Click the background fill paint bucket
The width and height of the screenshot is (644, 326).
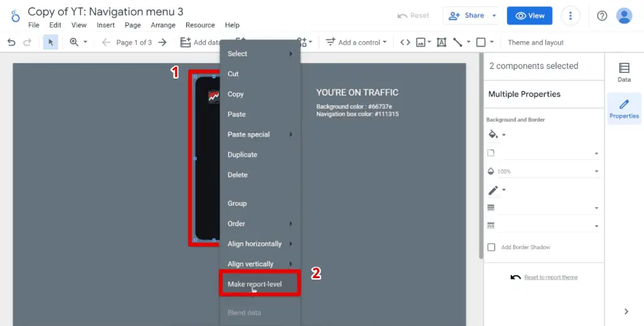[x=492, y=134]
